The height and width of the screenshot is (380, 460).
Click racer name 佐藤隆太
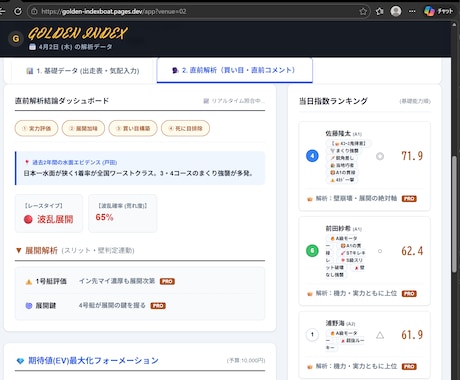338,133
